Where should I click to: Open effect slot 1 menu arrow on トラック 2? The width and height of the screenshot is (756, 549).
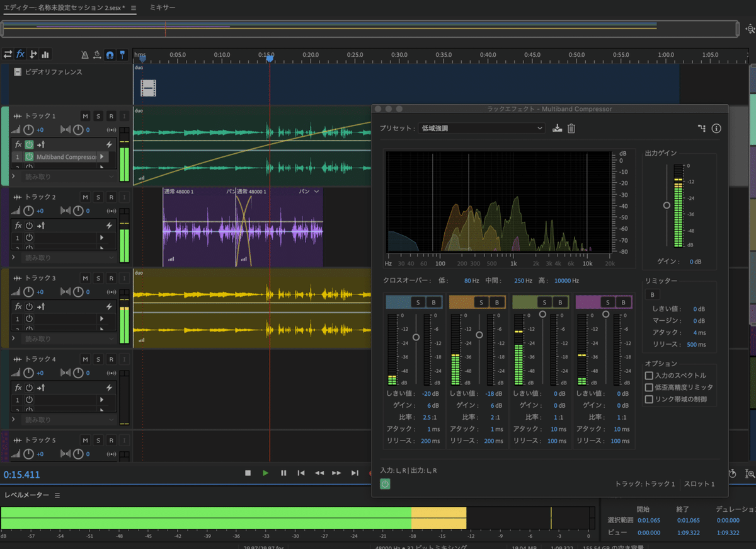click(102, 238)
